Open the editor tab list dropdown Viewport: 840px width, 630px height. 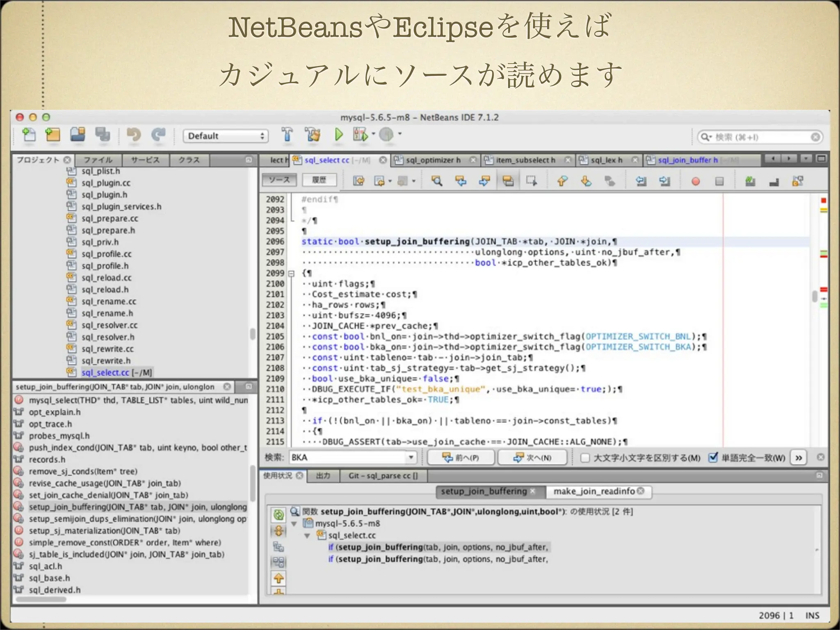(806, 159)
